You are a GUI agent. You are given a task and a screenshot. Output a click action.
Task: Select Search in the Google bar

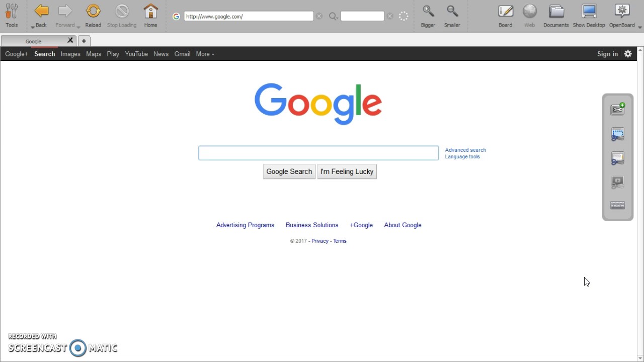point(45,54)
